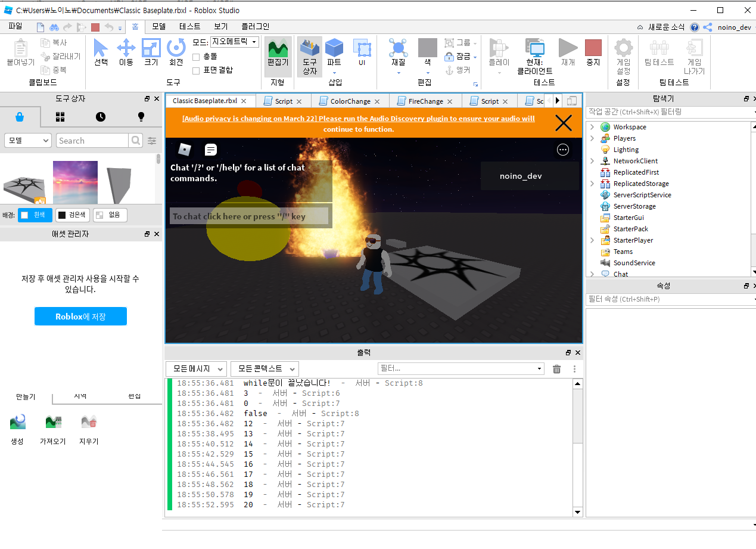Open the toolbox marketplace tab
Screen dimensions: 756x549
pos(20,117)
